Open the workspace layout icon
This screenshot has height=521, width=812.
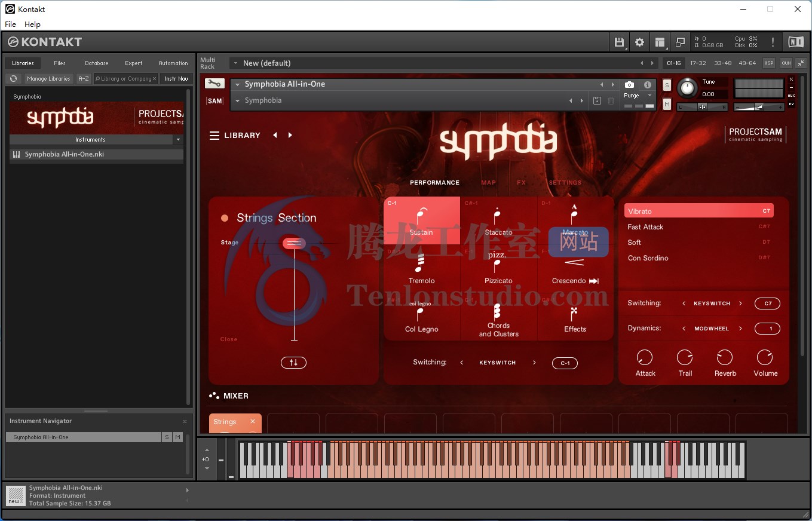660,42
